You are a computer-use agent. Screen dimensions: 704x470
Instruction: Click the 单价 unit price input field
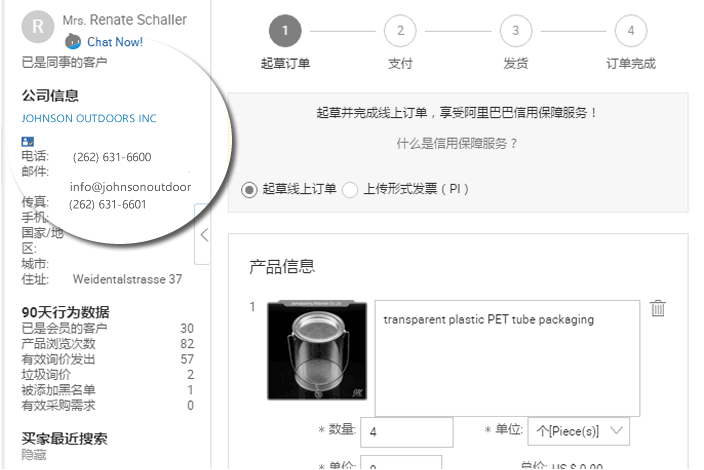point(401,462)
